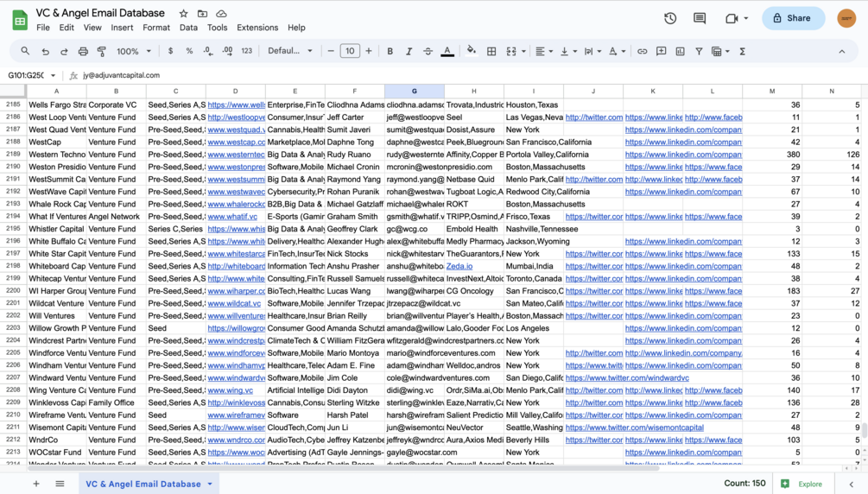Open VC & Angel Email Database tab menu arrow
The height and width of the screenshot is (494, 868).
point(210,484)
